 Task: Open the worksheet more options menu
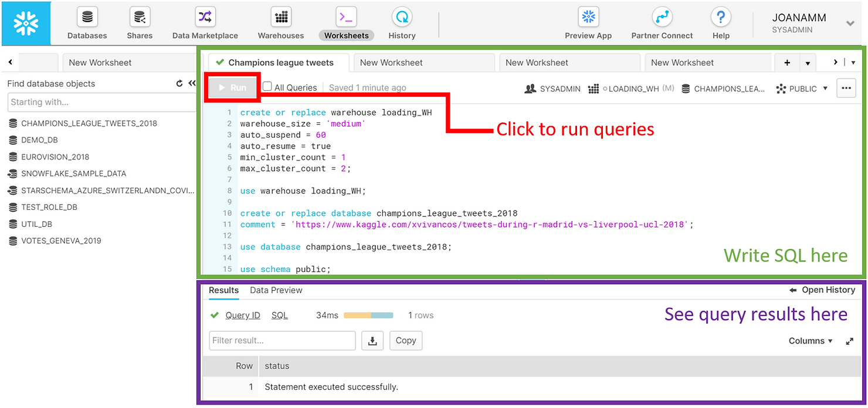pos(846,88)
